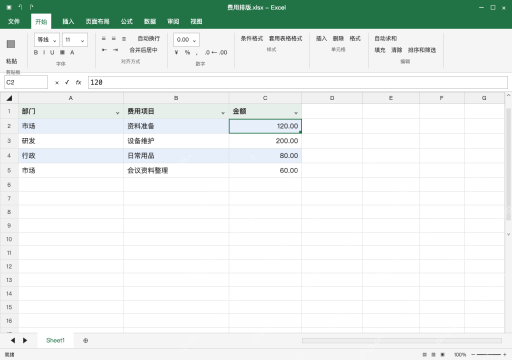The height and width of the screenshot is (360, 512).
Task: Click the Undo icon in the title bar
Action: click(20, 7)
